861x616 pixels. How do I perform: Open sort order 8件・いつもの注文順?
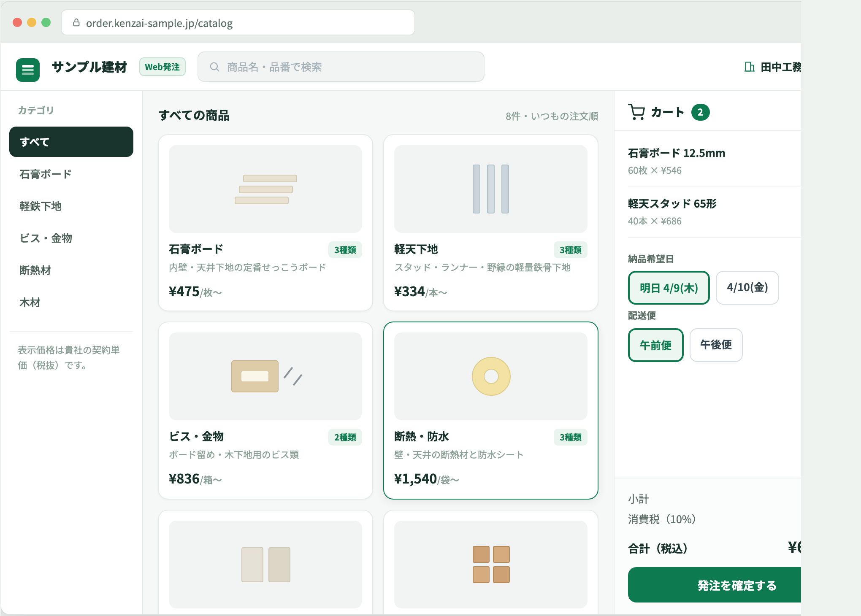click(x=552, y=116)
